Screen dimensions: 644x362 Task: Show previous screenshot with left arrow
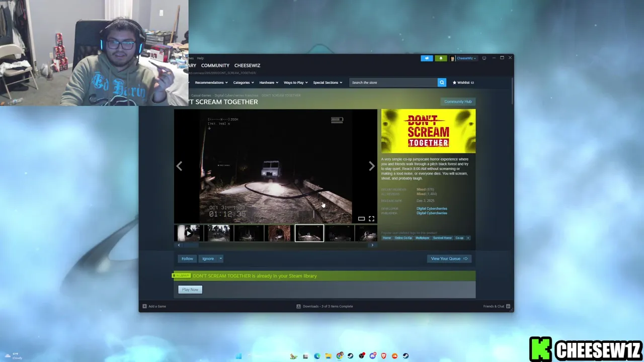(x=179, y=166)
